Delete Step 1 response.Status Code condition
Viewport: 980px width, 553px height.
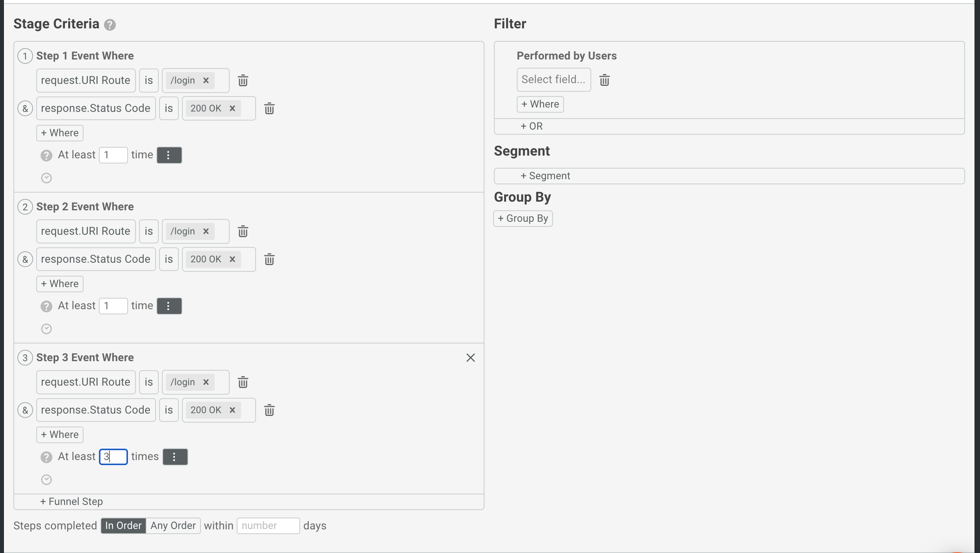coord(269,109)
